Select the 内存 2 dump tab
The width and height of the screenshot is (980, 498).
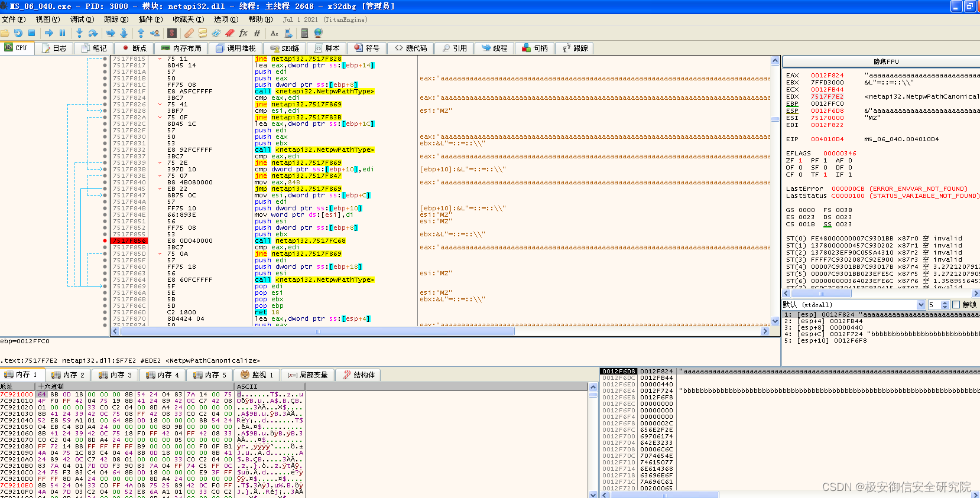[67, 375]
